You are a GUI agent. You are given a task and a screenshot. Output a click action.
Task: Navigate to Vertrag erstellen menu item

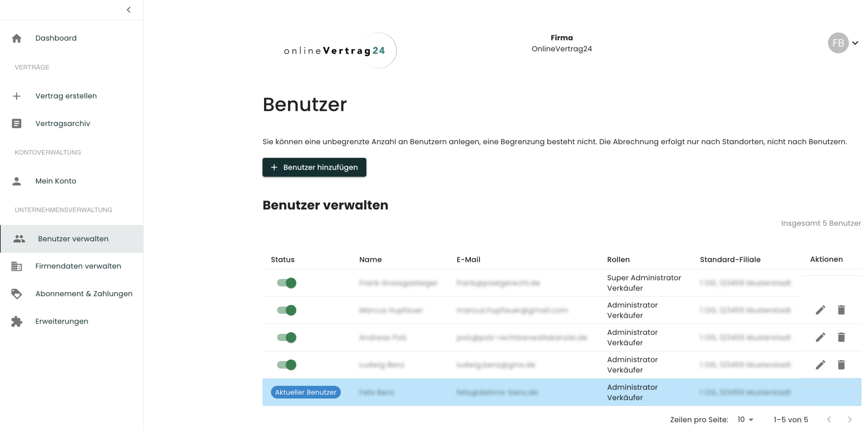point(66,96)
